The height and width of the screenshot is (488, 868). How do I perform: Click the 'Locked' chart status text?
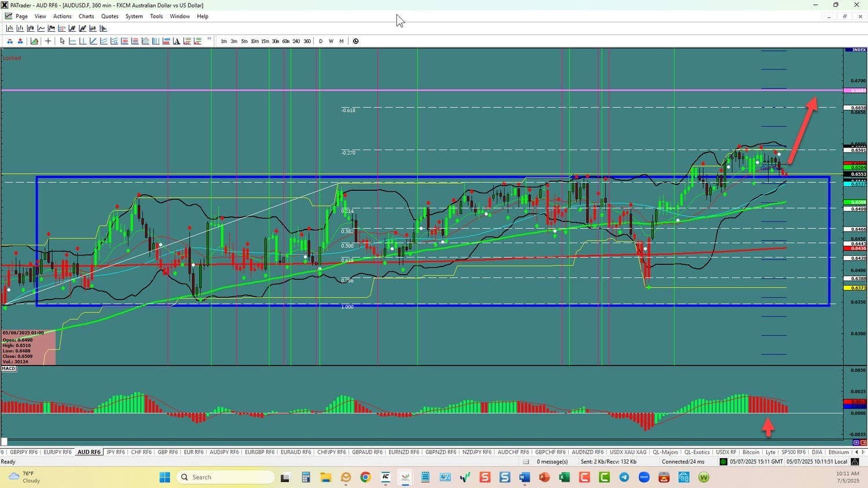point(12,58)
